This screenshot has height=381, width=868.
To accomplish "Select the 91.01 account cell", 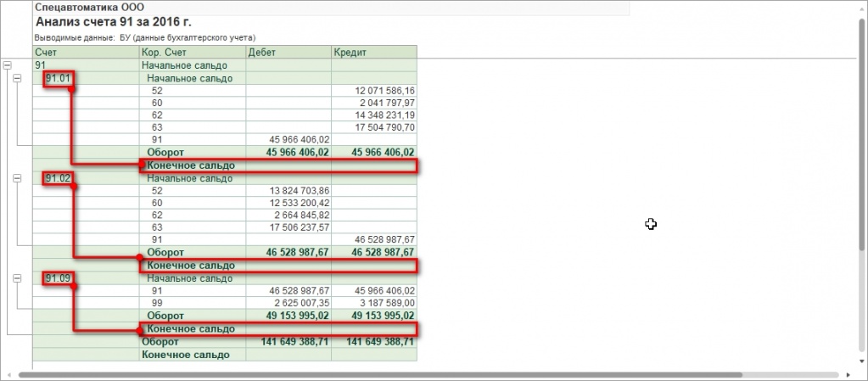I will point(59,78).
